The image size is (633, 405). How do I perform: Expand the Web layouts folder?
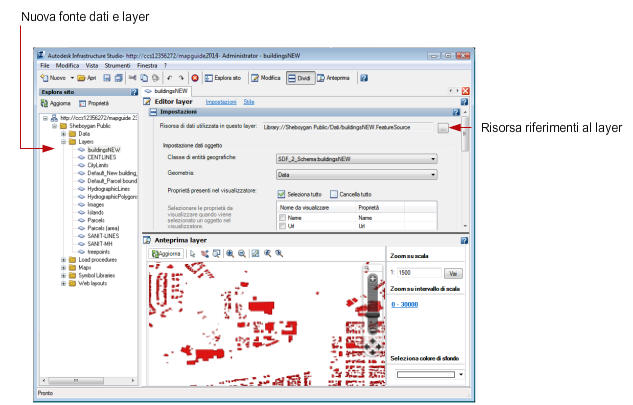[63, 283]
